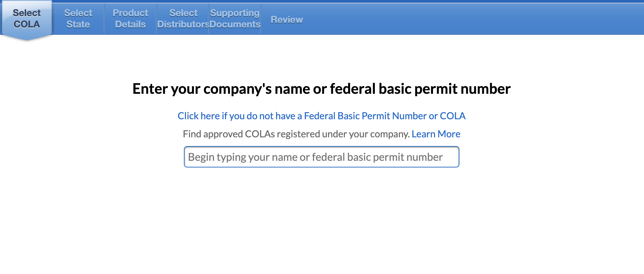Click the Review wizard label
This screenshot has height=274, width=644.
(x=286, y=19)
